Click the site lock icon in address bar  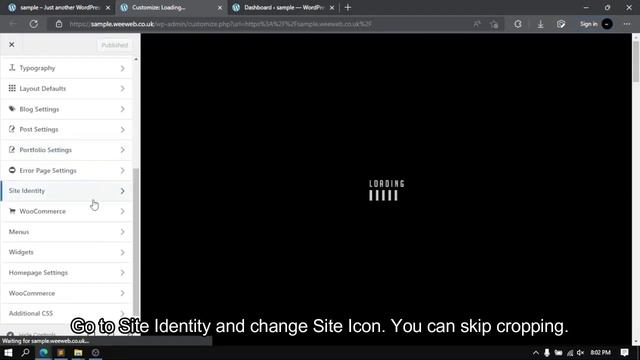(x=59, y=24)
